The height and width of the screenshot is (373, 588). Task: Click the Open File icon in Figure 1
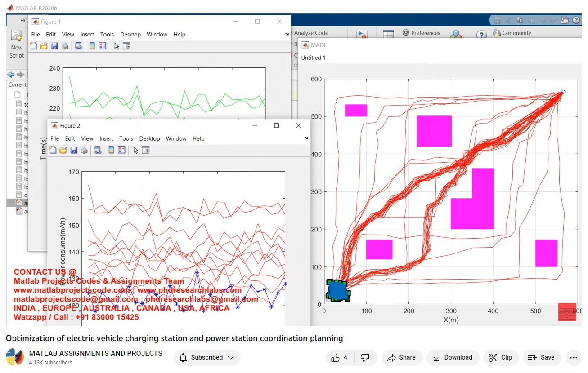[x=44, y=46]
